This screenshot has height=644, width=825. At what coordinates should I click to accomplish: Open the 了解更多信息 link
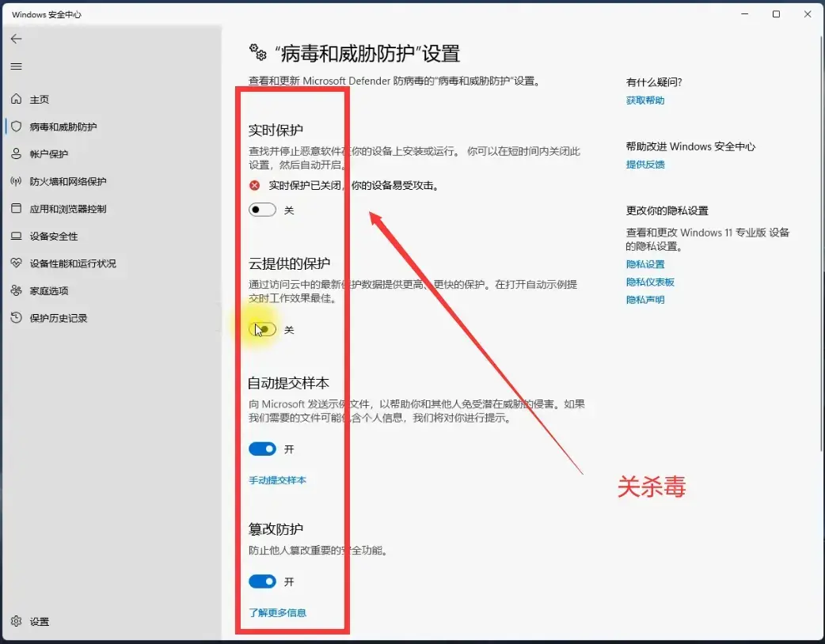[277, 612]
